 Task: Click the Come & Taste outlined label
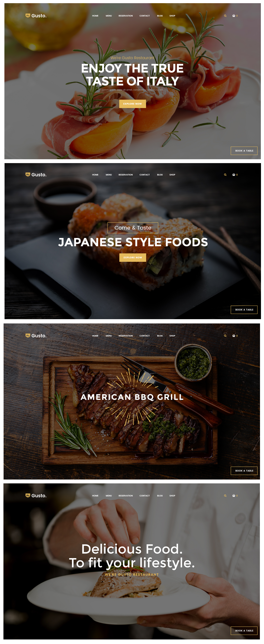[x=133, y=228]
